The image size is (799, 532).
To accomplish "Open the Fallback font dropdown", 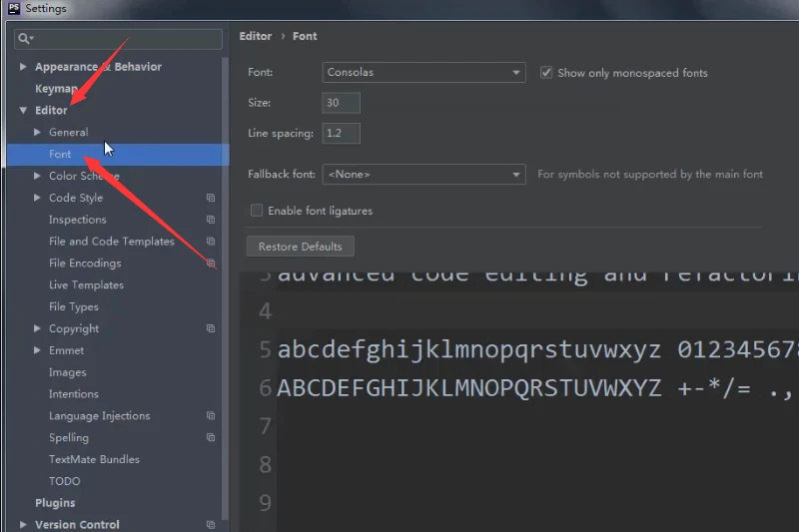I will [423, 174].
